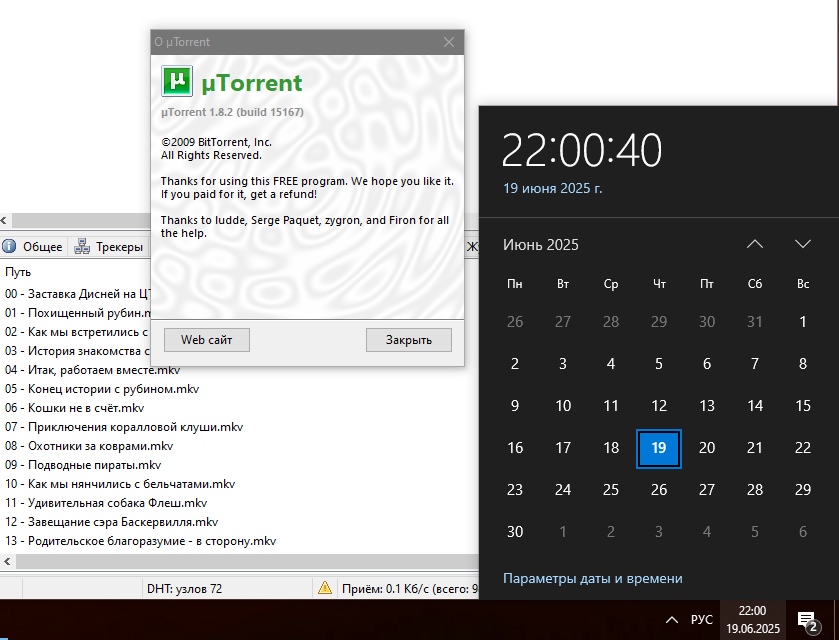Click the info icon on Общее tab
This screenshot has height=640, width=839.
(9, 247)
